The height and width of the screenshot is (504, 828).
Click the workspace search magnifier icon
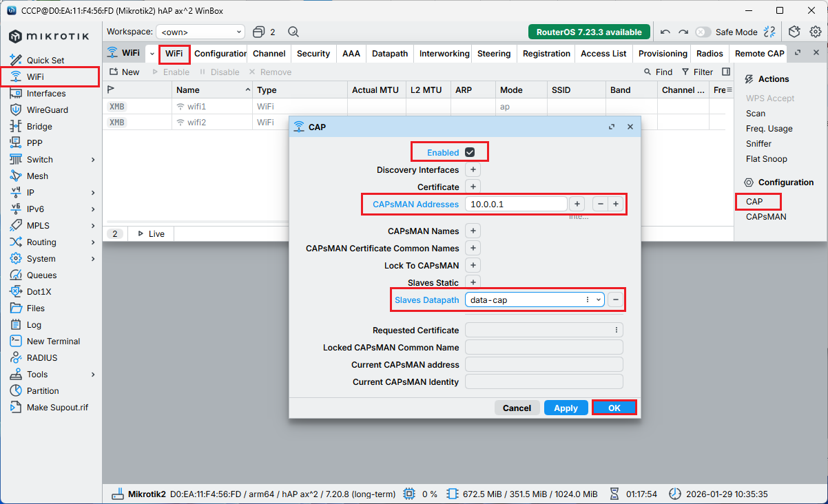click(x=293, y=32)
